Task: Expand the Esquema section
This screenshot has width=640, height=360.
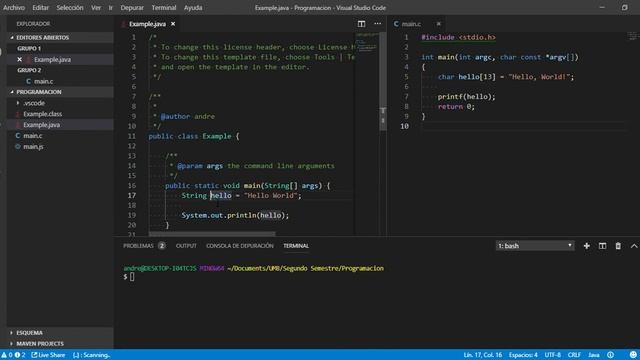Action: pos(60,333)
